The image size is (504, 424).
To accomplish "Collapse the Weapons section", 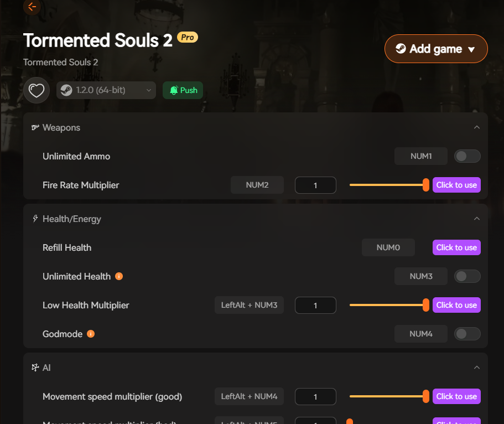I will (x=477, y=127).
